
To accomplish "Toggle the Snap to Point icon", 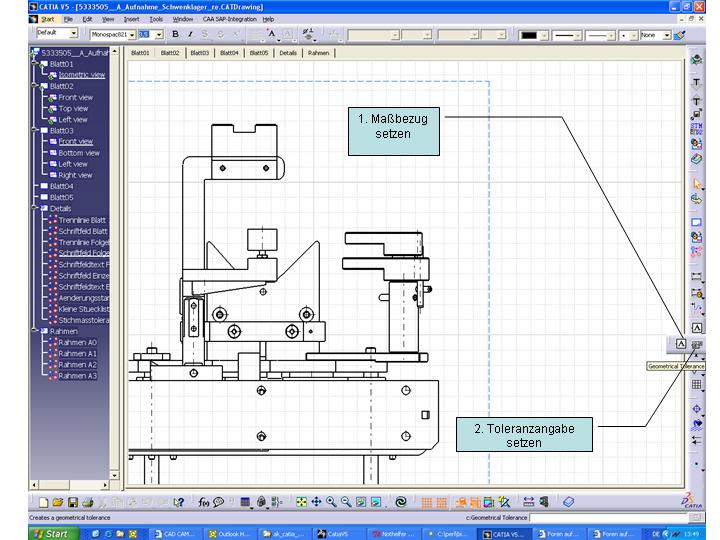I will click(441, 502).
